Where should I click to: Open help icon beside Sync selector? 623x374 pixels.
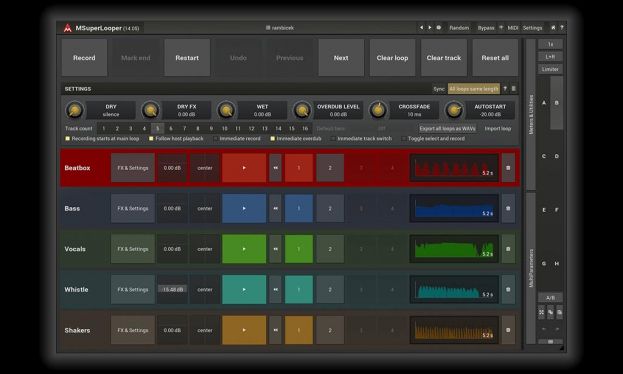505,89
